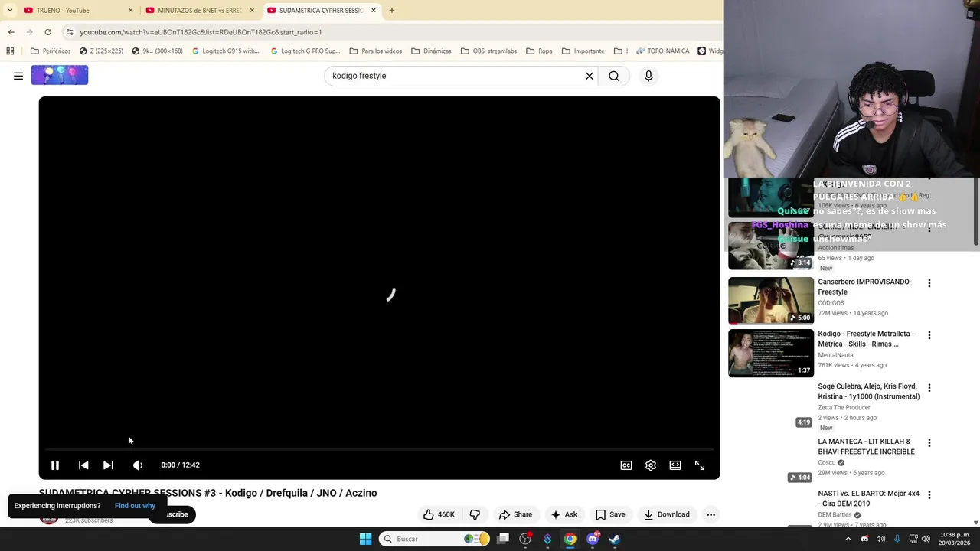Viewport: 980px width, 551px height.
Task: Open the YouTube hamburger guide menu
Action: (18, 76)
